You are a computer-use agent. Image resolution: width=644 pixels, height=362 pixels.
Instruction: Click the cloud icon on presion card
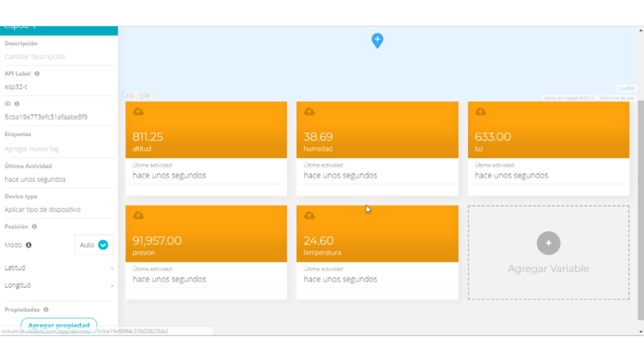138,216
